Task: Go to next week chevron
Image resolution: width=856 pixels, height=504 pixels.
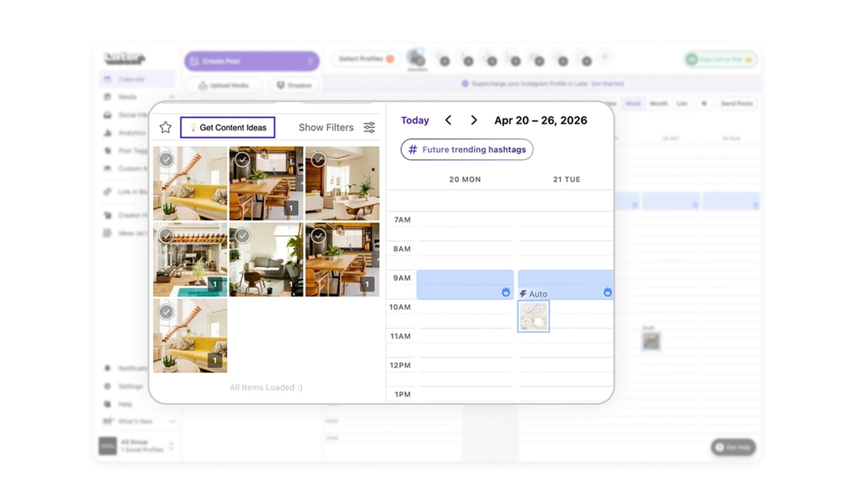Action: point(473,120)
